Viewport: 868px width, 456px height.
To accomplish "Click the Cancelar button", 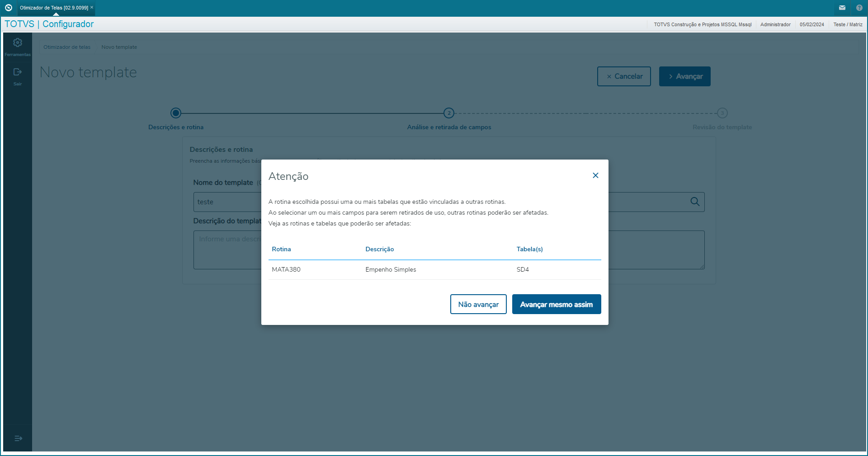I will (624, 76).
